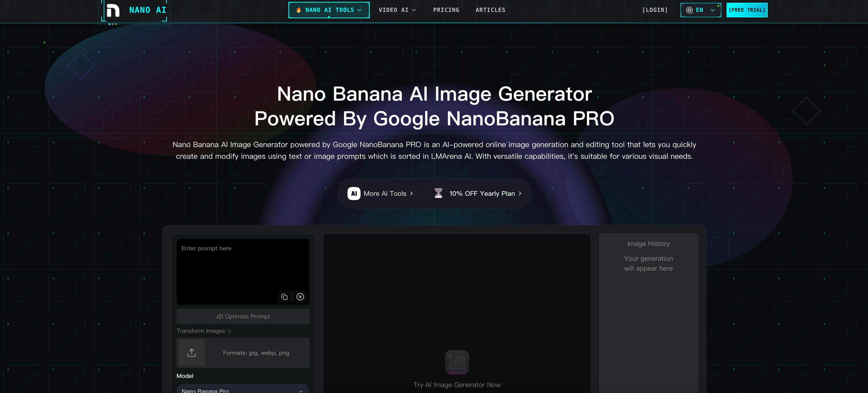Image resolution: width=868 pixels, height=393 pixels.
Task: Open the EN language selector dropdown
Action: (x=700, y=10)
